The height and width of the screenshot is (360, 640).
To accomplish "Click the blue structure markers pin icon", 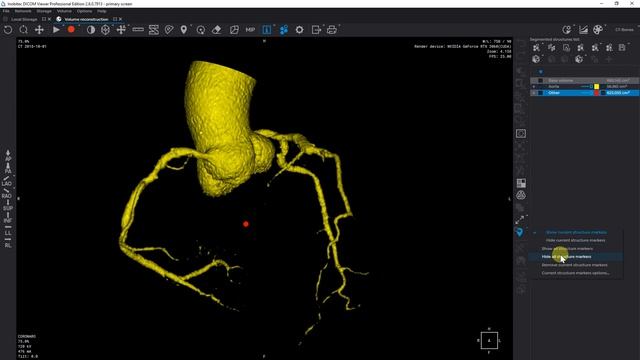I will click(520, 232).
